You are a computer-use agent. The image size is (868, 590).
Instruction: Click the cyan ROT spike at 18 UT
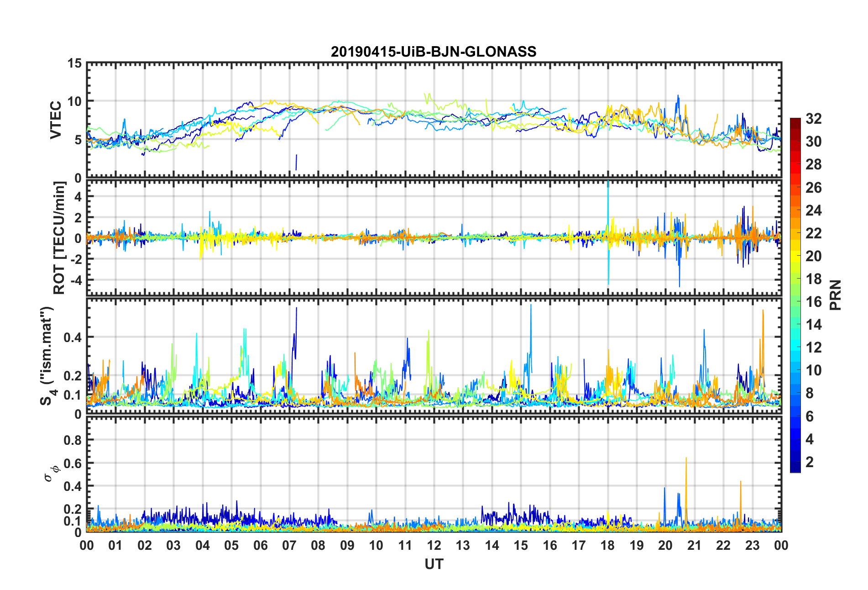(x=608, y=233)
